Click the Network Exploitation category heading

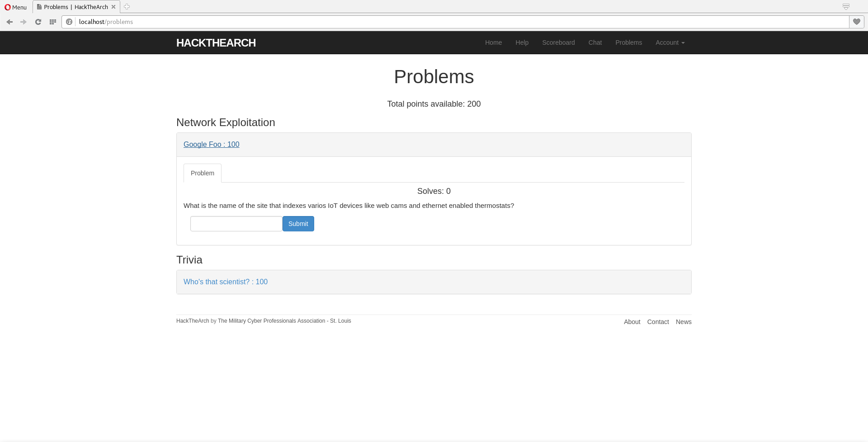pyautogui.click(x=226, y=122)
